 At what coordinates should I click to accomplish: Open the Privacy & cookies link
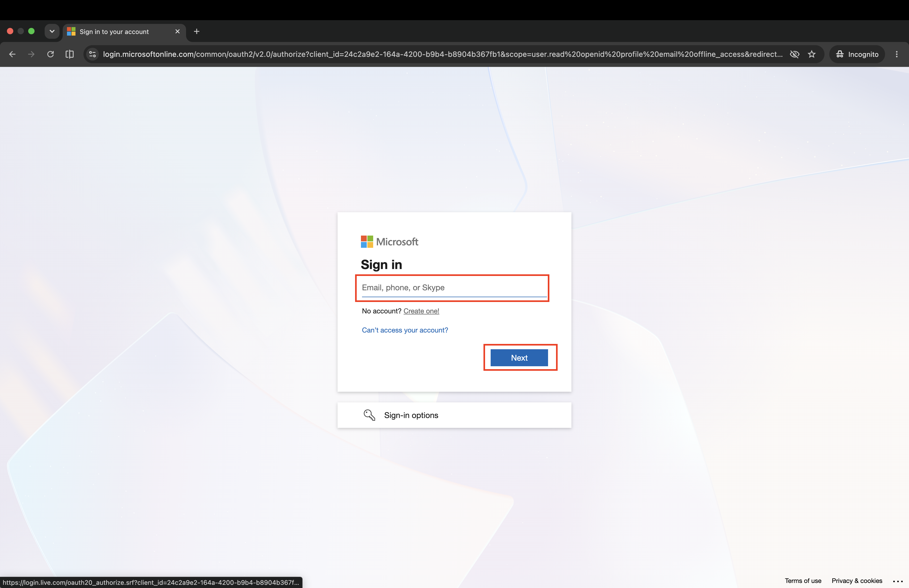857,580
